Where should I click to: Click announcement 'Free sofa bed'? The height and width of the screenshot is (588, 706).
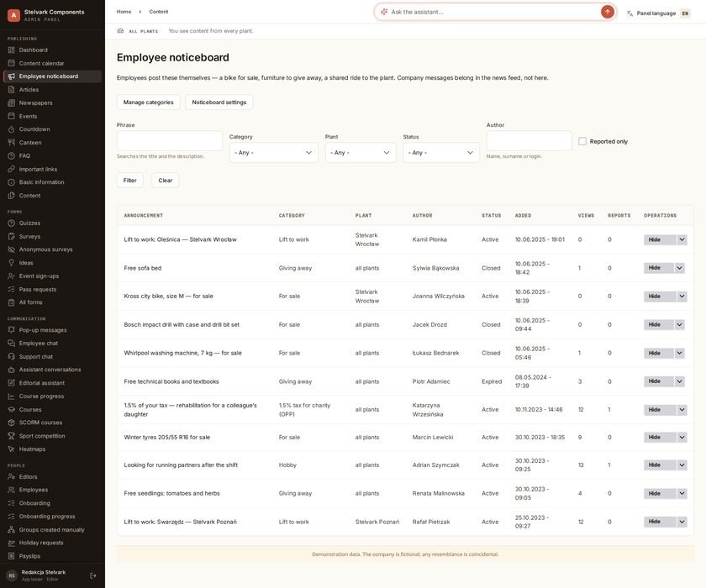pyautogui.click(x=143, y=268)
